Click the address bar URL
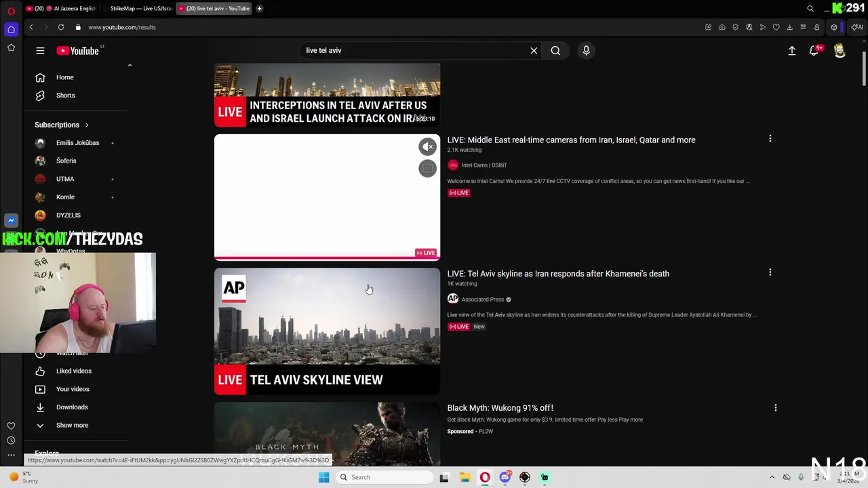868x488 pixels. [x=122, y=27]
